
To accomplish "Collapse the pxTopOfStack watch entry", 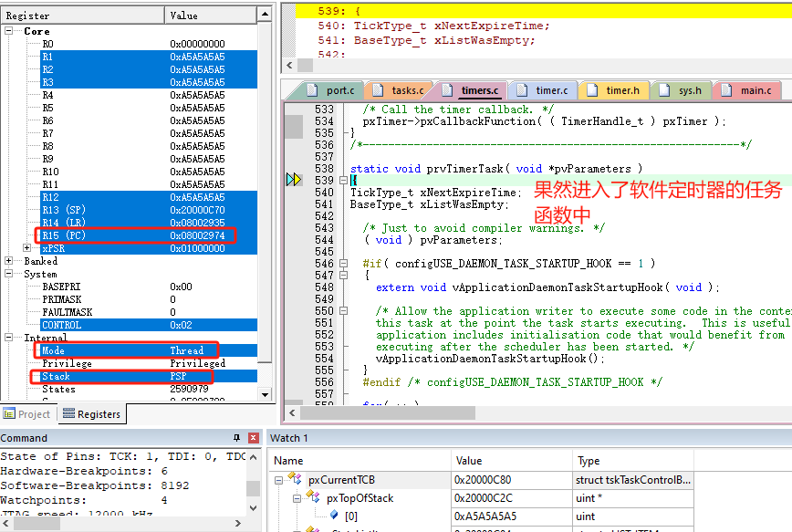I will tap(297, 498).
